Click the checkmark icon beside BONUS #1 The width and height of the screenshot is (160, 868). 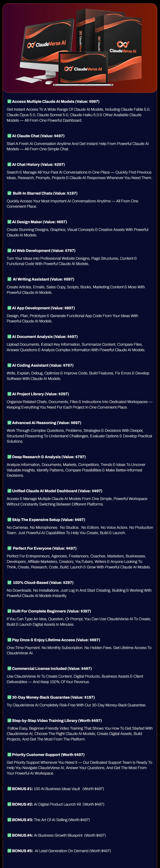click(x=9, y=788)
